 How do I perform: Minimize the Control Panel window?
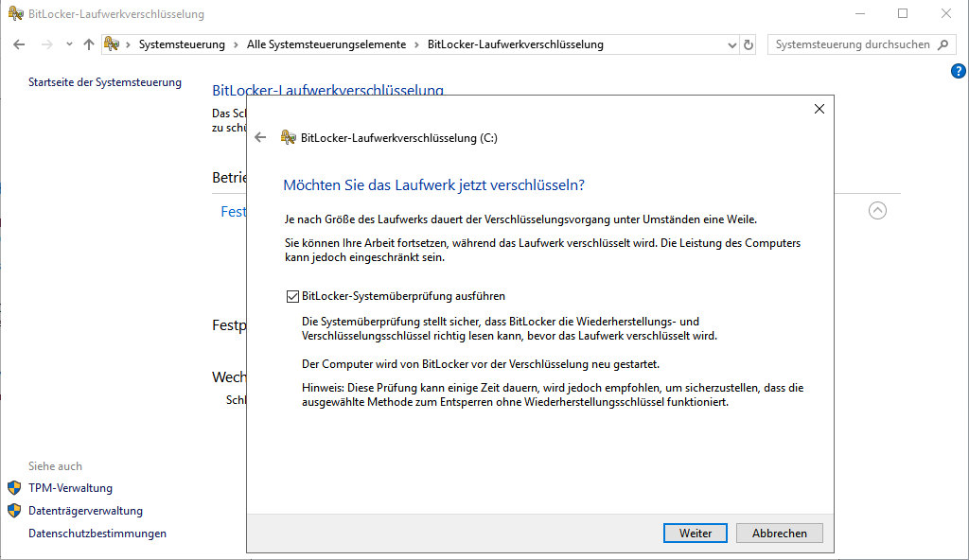tap(860, 13)
